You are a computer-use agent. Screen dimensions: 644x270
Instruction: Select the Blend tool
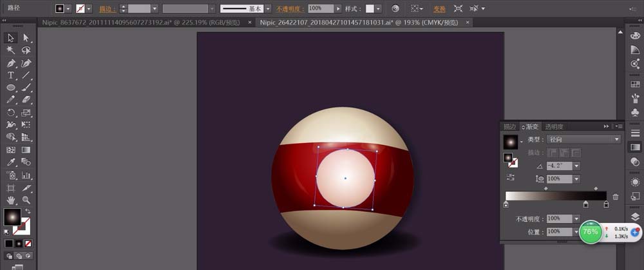pos(26,162)
